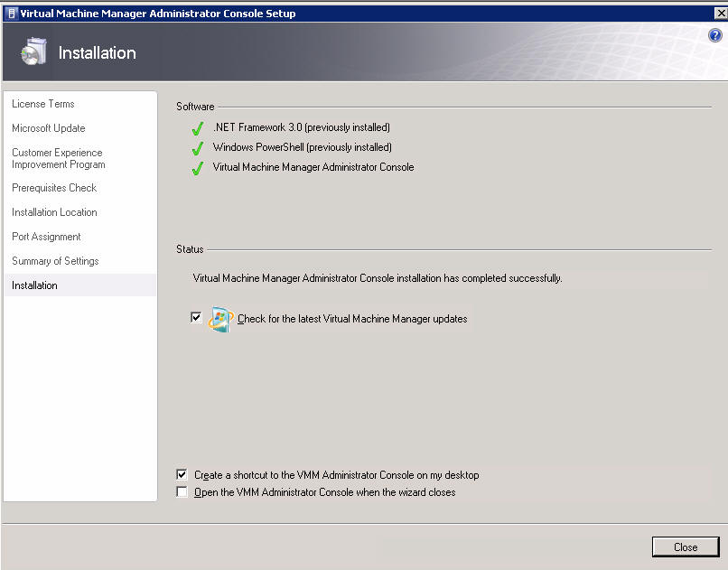The width and height of the screenshot is (728, 570).
Task: Uncheck Check for the latest VMM updates
Action: pos(196,317)
